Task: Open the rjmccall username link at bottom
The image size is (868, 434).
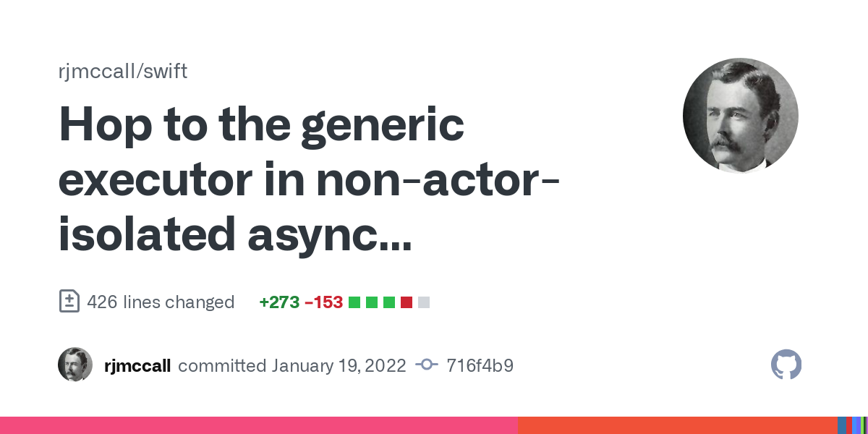Action: 137,366
